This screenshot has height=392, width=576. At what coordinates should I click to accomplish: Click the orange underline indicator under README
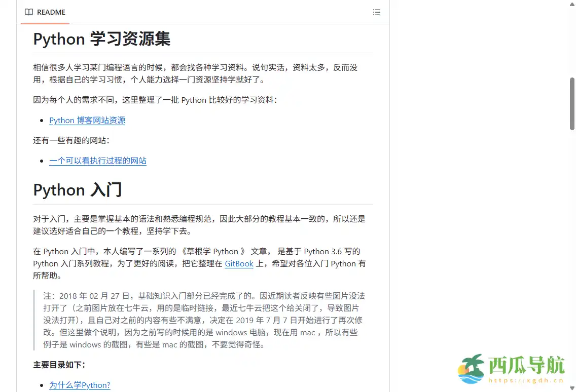click(x=45, y=23)
